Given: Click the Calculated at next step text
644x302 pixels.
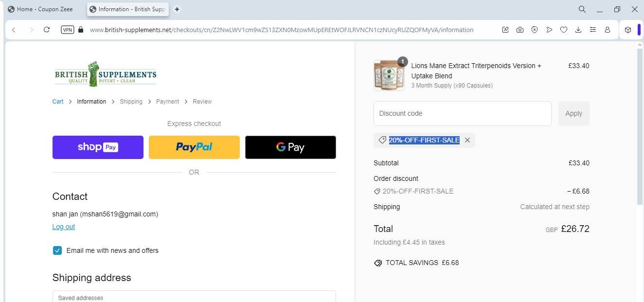Looking at the screenshot, I should point(555,207).
